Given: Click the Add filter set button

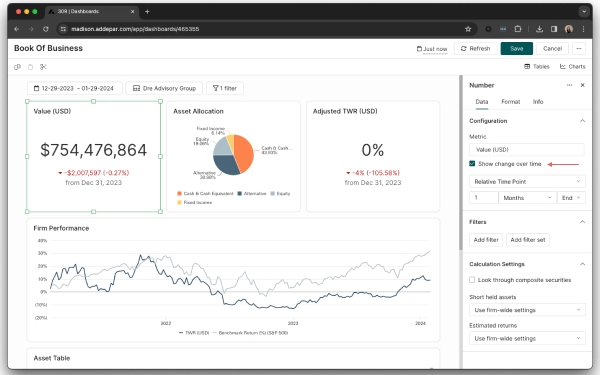Looking at the screenshot, I should (x=528, y=240).
